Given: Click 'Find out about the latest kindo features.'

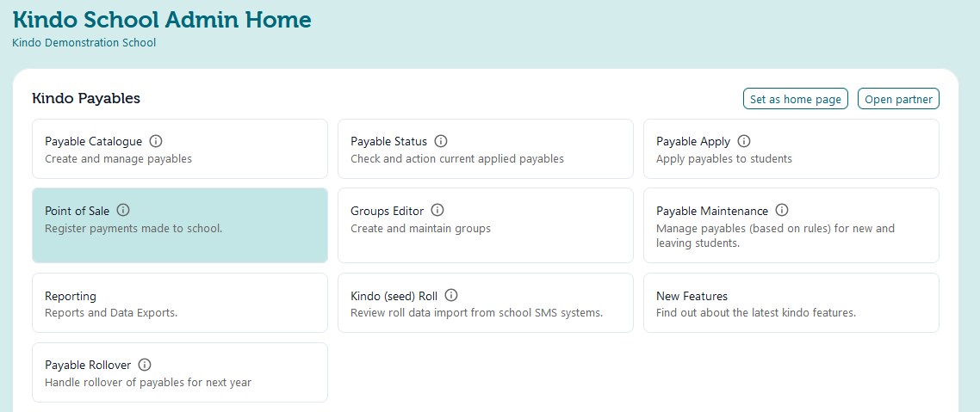Looking at the screenshot, I should tap(756, 313).
